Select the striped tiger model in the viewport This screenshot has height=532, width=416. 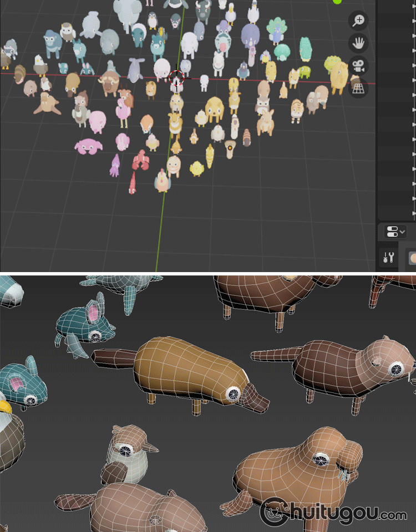296,111
